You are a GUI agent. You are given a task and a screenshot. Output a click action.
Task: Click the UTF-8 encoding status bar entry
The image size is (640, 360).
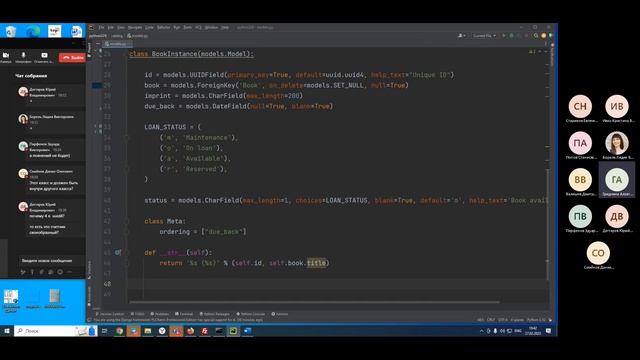[x=502, y=320]
